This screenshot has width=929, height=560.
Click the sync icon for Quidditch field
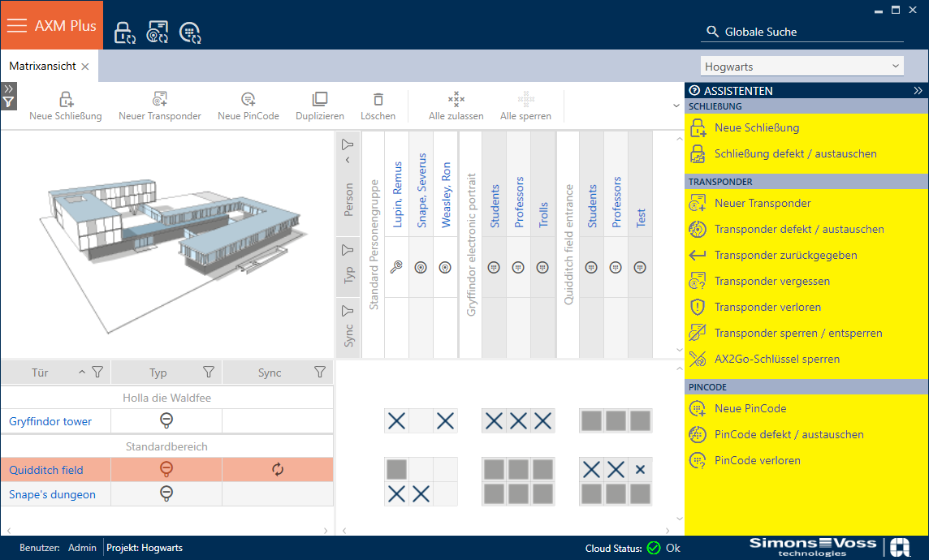click(278, 470)
